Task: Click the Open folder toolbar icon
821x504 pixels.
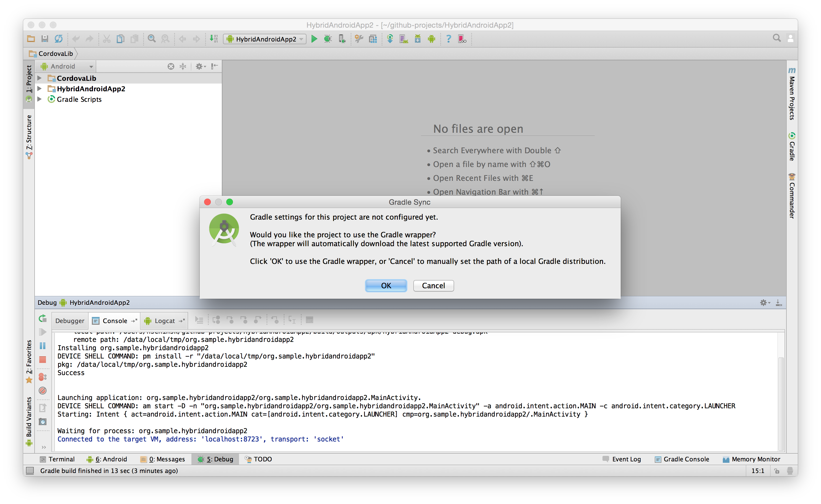Action: coord(31,39)
